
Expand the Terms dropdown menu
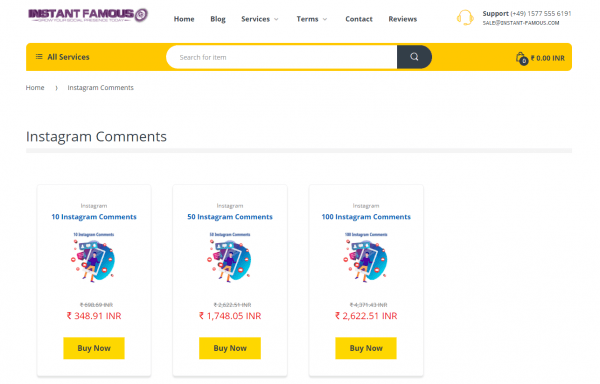pos(311,19)
